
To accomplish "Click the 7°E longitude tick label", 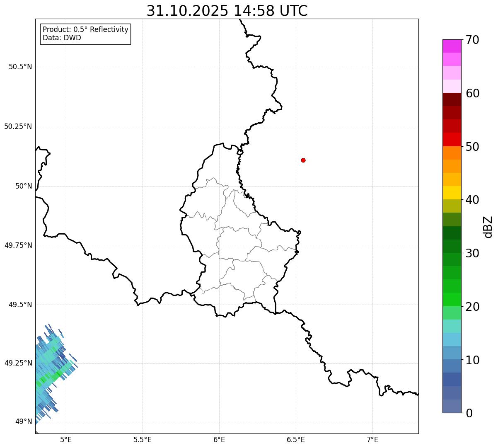I will pyautogui.click(x=373, y=439).
